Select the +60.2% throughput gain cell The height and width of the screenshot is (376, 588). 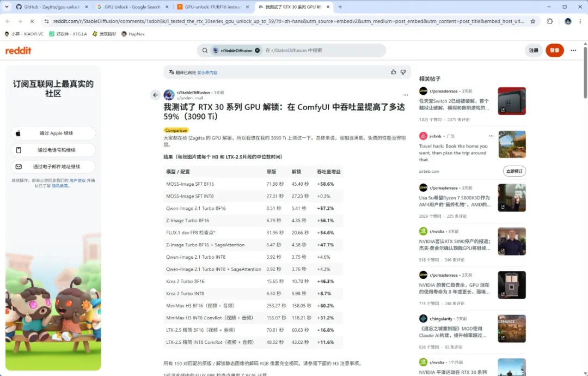coord(325,306)
